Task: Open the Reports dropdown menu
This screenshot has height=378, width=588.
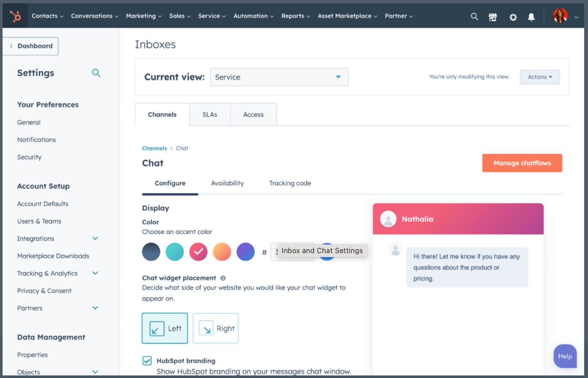Action: 296,16
